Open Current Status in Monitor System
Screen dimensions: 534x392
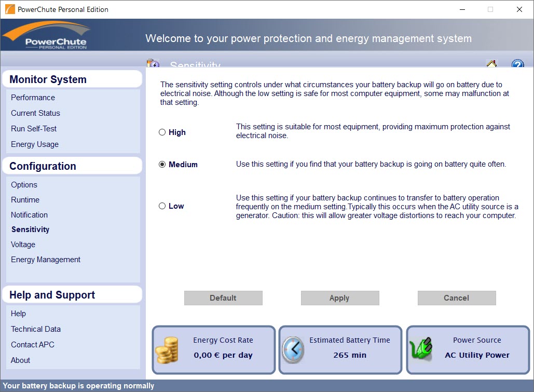(x=35, y=113)
